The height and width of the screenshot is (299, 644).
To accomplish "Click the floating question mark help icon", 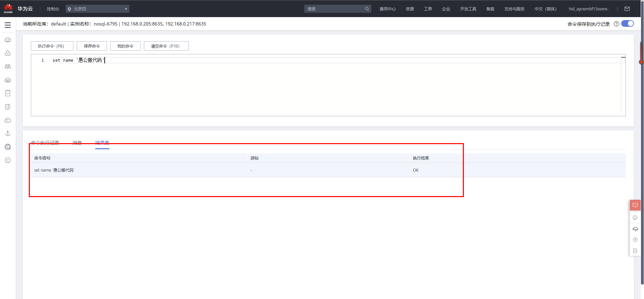I will click(635, 240).
